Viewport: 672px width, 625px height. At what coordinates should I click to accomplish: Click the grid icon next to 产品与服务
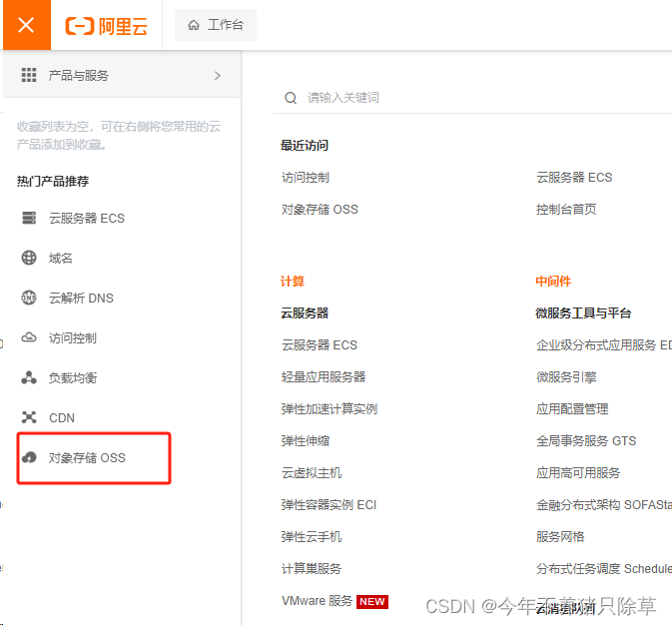pyautogui.click(x=29, y=75)
